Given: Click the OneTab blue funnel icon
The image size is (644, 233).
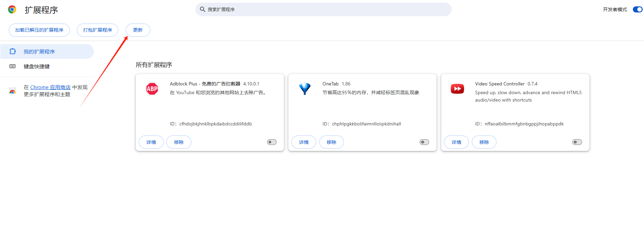Looking at the screenshot, I should (x=305, y=89).
